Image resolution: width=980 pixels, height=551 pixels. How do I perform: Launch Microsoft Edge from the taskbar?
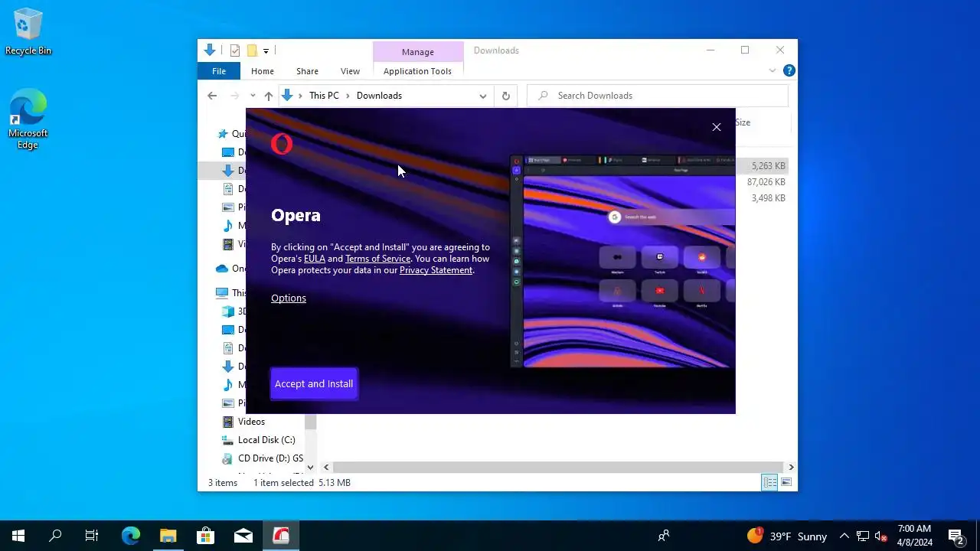coord(131,536)
